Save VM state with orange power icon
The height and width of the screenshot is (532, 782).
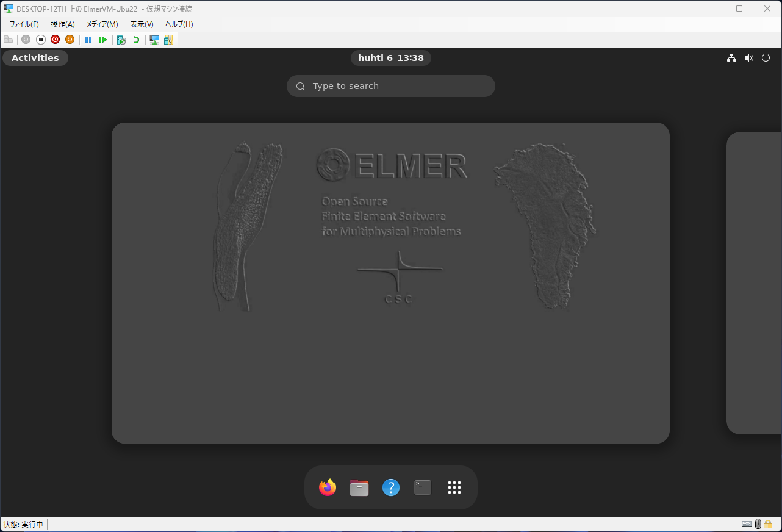point(70,40)
